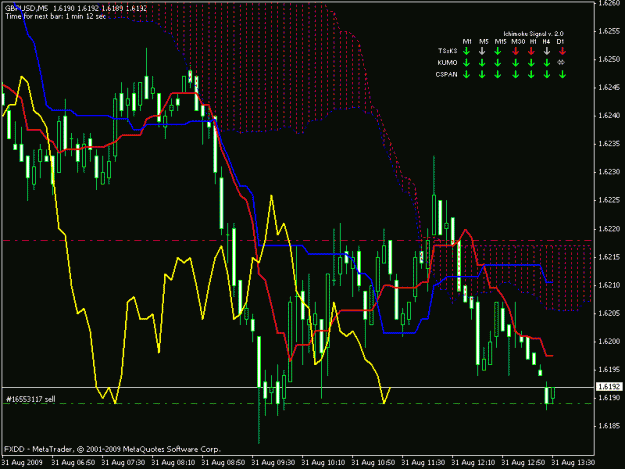Click the KUMO M5 green arrow
The image size is (625, 469).
(482, 63)
